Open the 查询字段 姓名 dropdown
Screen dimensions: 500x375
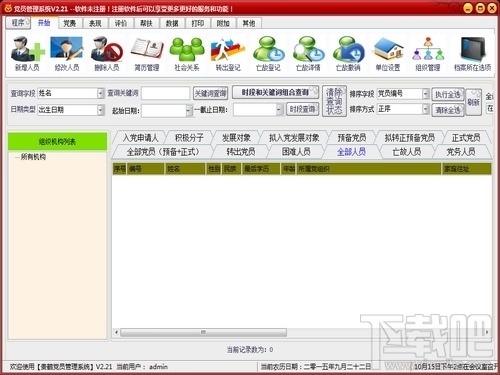point(101,93)
